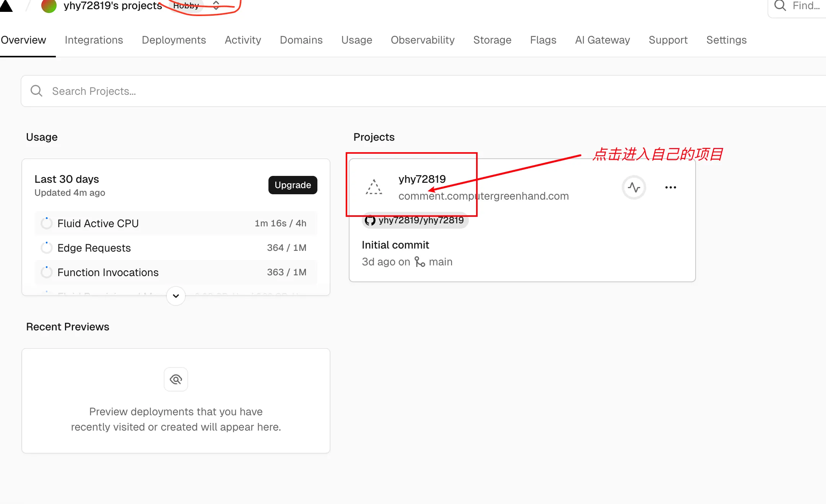The image size is (826, 504).
Task: Click the Edge Requests usage ring
Action: pyautogui.click(x=46, y=248)
